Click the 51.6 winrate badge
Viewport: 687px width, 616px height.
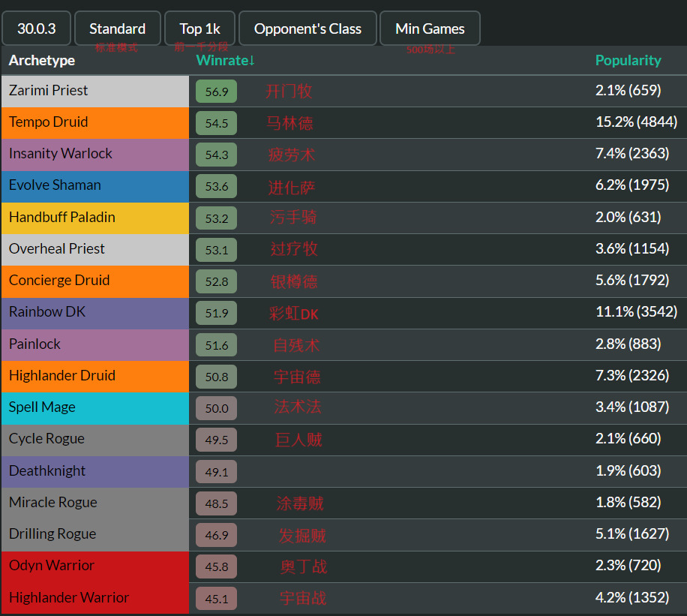click(217, 344)
